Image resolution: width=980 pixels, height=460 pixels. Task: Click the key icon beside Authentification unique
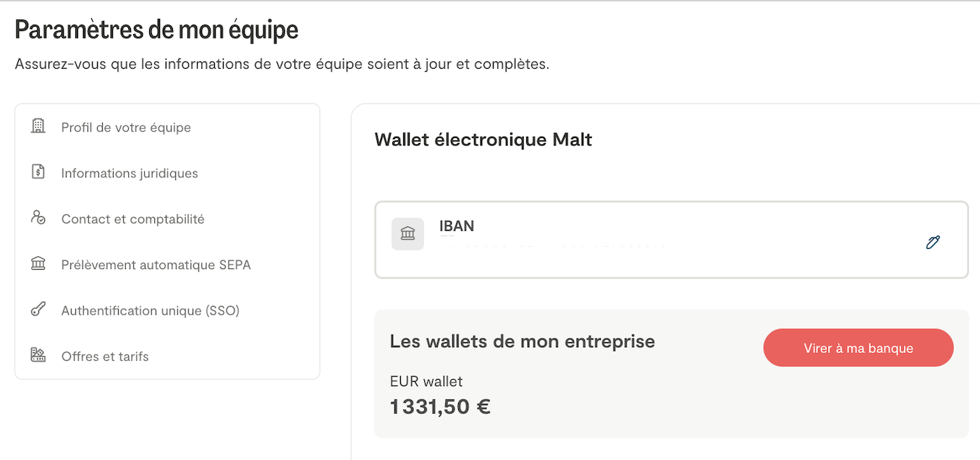click(38, 310)
